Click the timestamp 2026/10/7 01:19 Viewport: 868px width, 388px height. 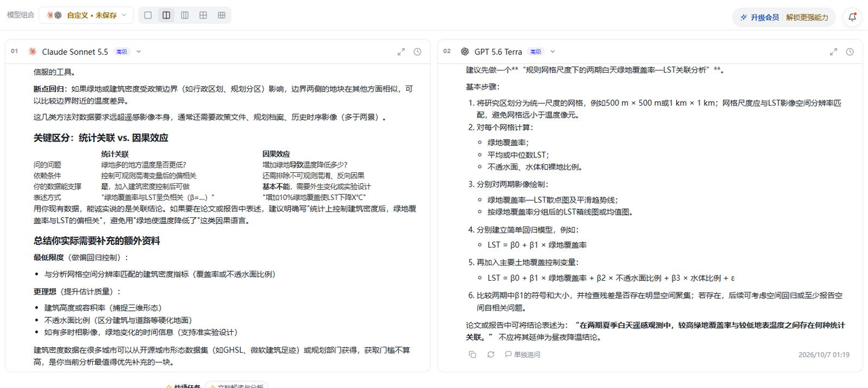click(x=824, y=354)
